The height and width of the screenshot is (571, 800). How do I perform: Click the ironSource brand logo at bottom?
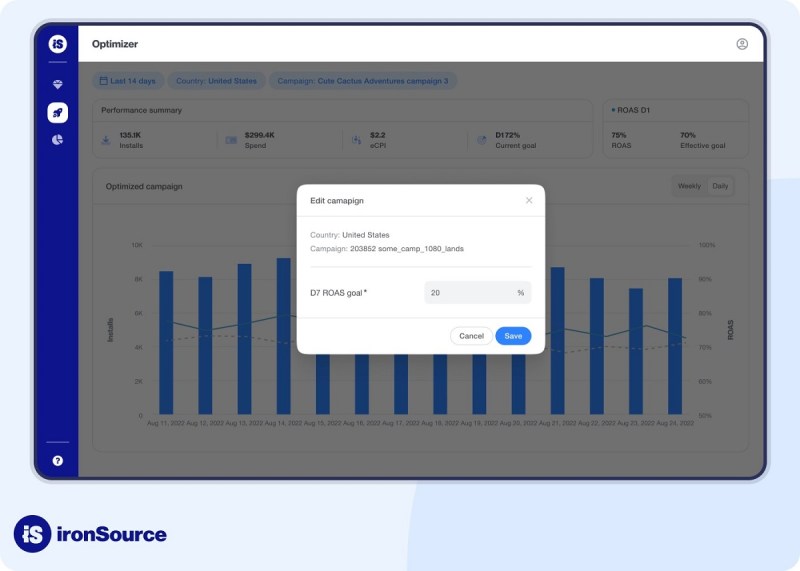(x=90, y=534)
